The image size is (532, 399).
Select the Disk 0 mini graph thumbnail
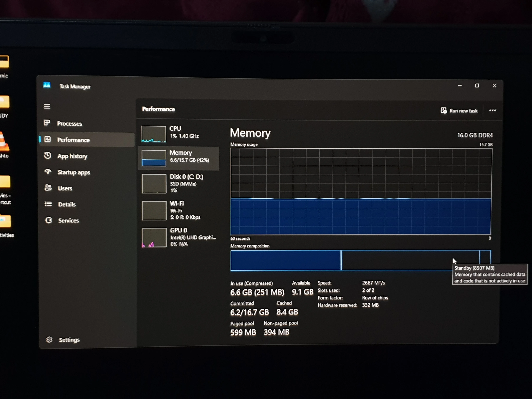pos(154,184)
